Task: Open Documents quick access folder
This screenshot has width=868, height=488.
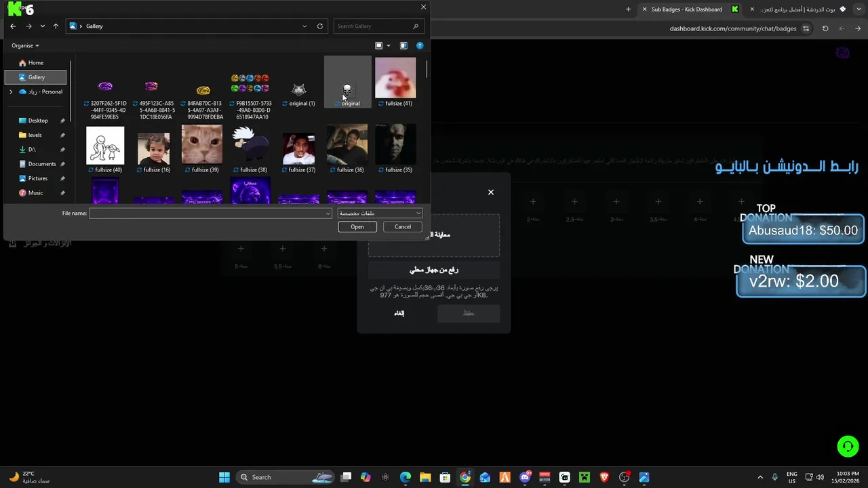Action: click(x=41, y=164)
